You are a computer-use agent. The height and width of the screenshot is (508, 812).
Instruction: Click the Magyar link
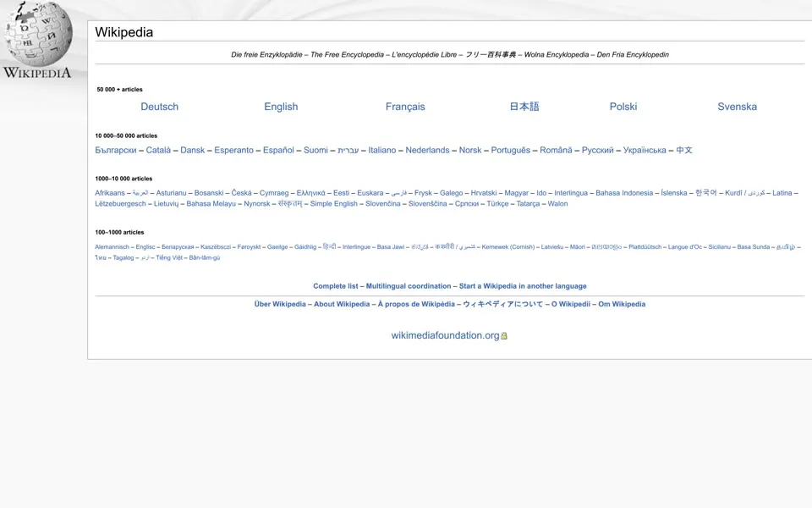click(516, 193)
